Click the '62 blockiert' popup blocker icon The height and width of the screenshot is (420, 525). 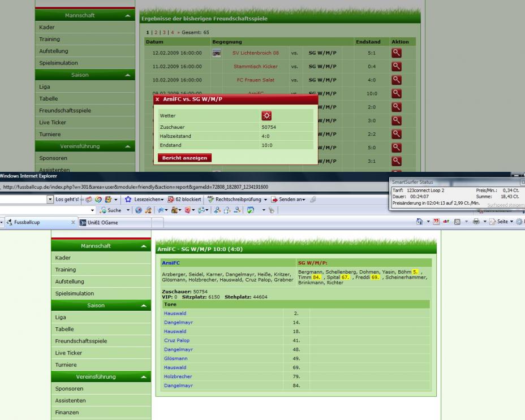pyautogui.click(x=171, y=200)
